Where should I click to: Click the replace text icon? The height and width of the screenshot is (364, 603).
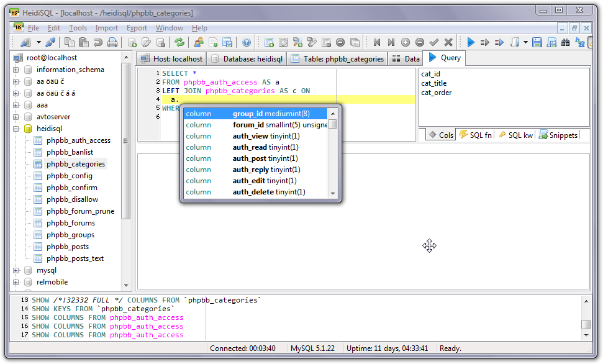(x=580, y=42)
